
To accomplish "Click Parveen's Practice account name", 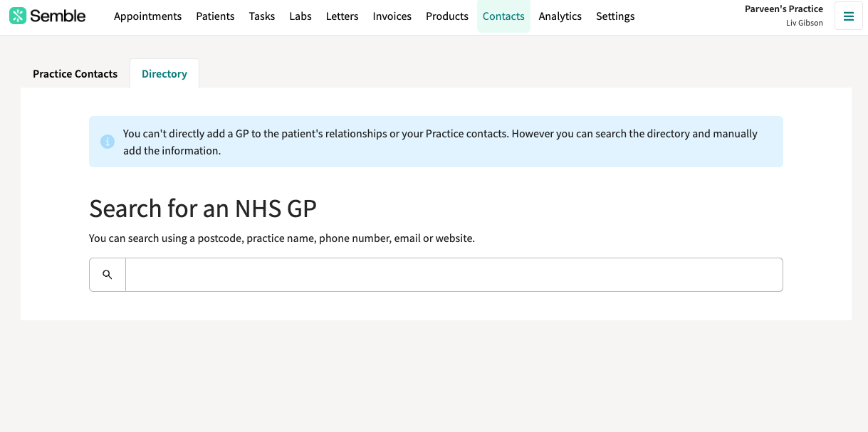I will [x=784, y=9].
